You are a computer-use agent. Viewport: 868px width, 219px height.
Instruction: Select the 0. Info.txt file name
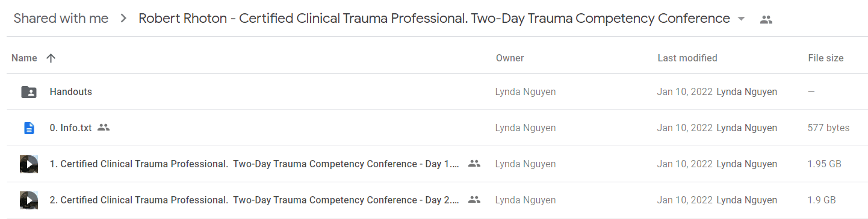[70, 128]
